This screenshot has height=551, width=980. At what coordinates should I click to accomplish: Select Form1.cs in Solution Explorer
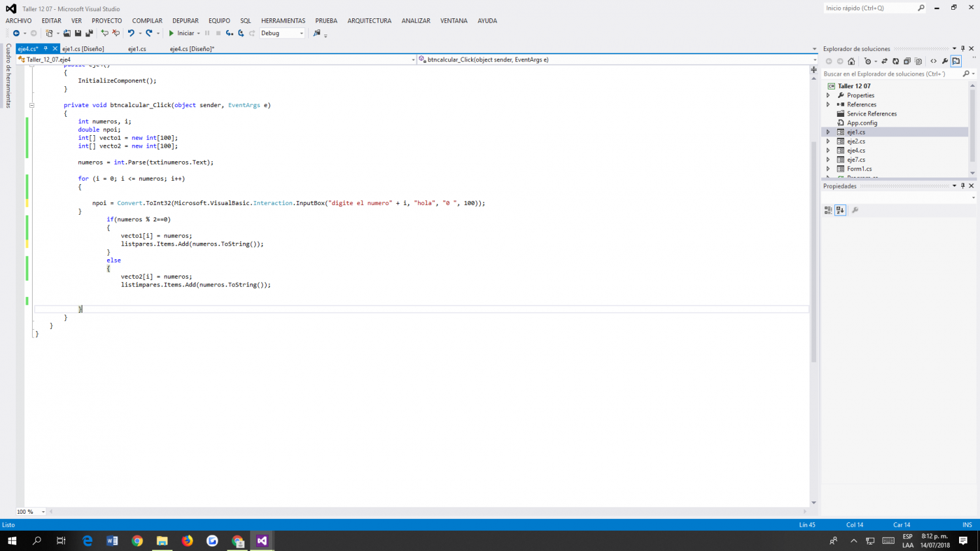click(859, 168)
